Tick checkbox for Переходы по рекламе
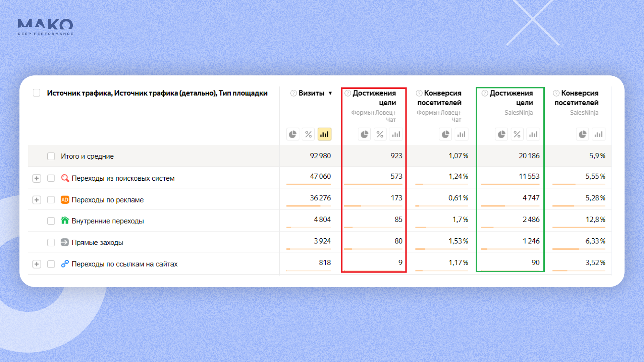This screenshot has width=644, height=362. [51, 200]
